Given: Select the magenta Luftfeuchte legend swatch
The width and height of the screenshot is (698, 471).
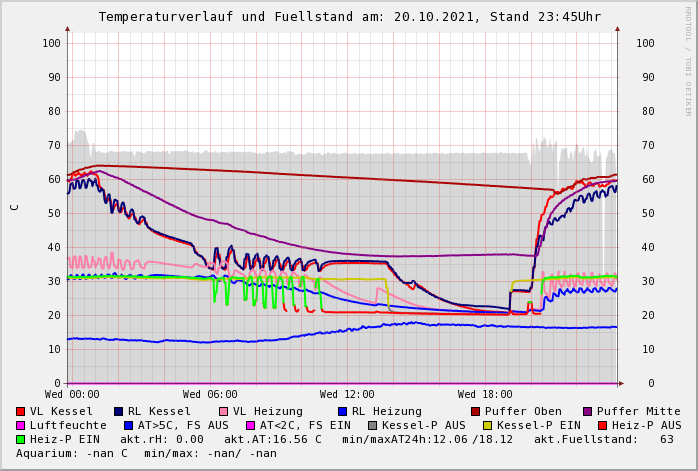Looking at the screenshot, I should pos(21,425).
